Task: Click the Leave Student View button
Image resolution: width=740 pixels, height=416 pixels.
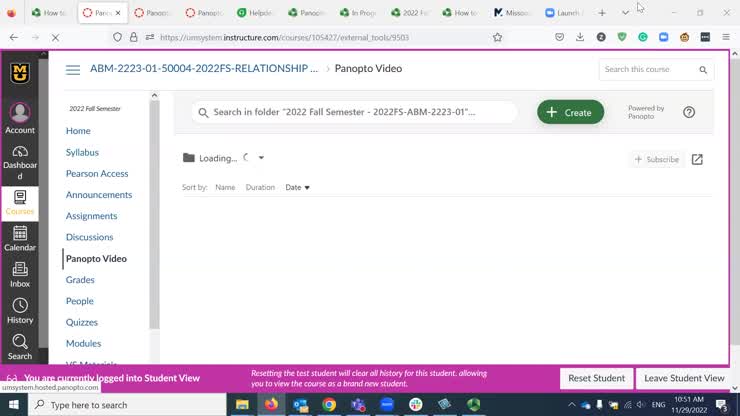Action: click(684, 378)
